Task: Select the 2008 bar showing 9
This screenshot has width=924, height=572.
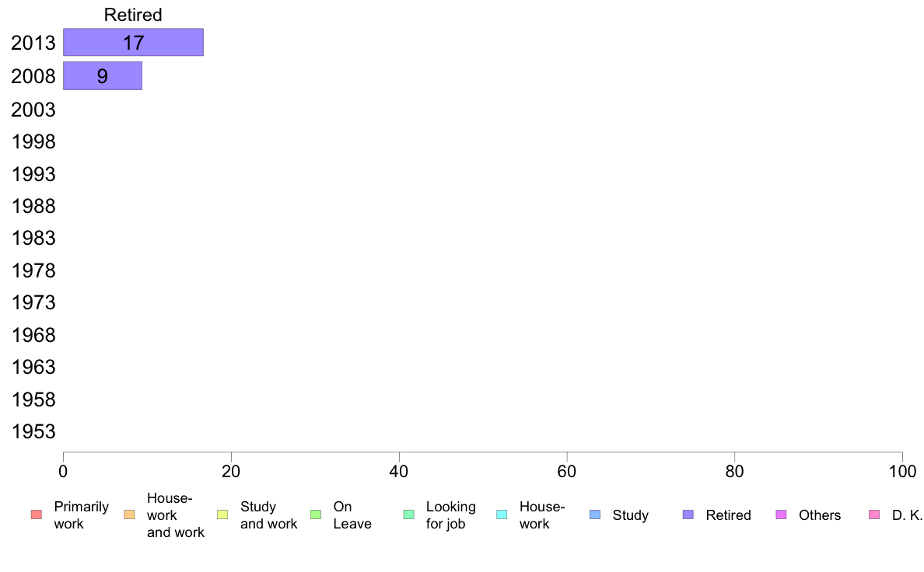Action: pyautogui.click(x=103, y=76)
